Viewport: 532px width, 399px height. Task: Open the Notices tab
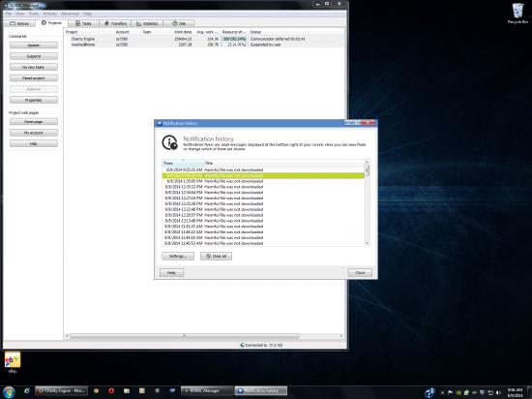click(19, 23)
